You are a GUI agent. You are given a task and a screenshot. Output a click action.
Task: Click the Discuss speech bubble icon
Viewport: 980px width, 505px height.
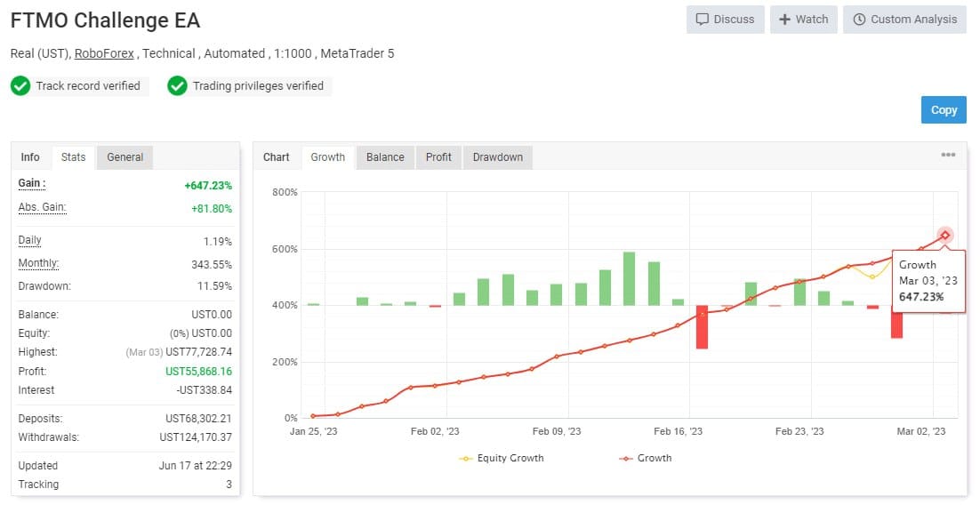[703, 20]
